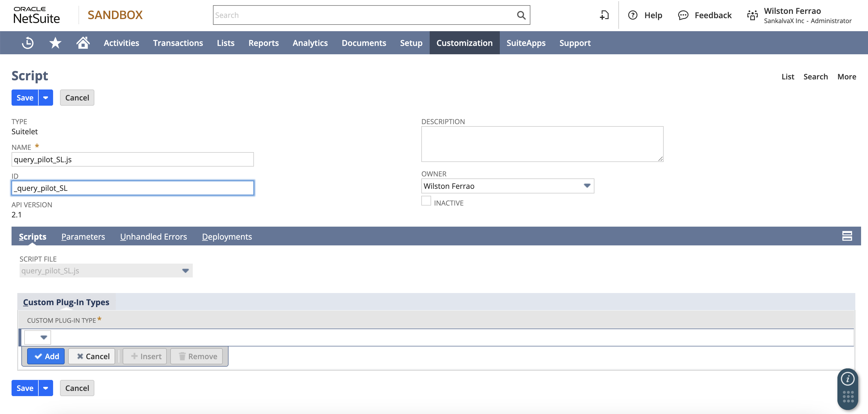The width and height of the screenshot is (868, 414).
Task: Switch to the Scripts subtab
Action: (32, 236)
